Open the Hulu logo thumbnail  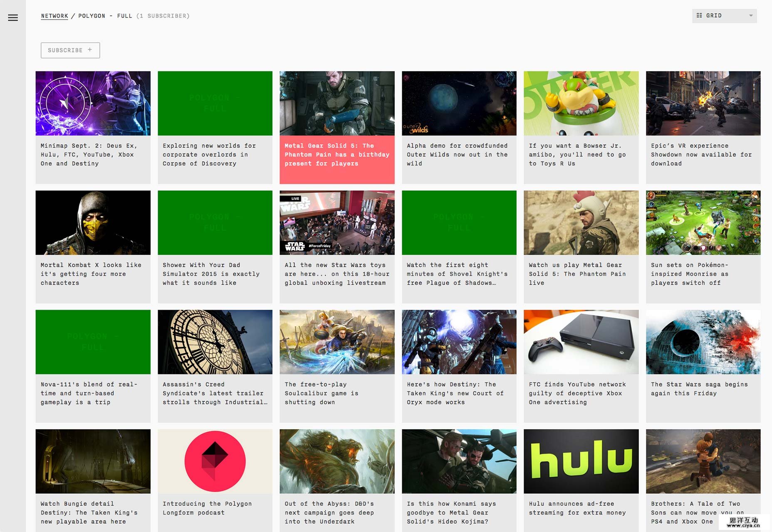581,461
